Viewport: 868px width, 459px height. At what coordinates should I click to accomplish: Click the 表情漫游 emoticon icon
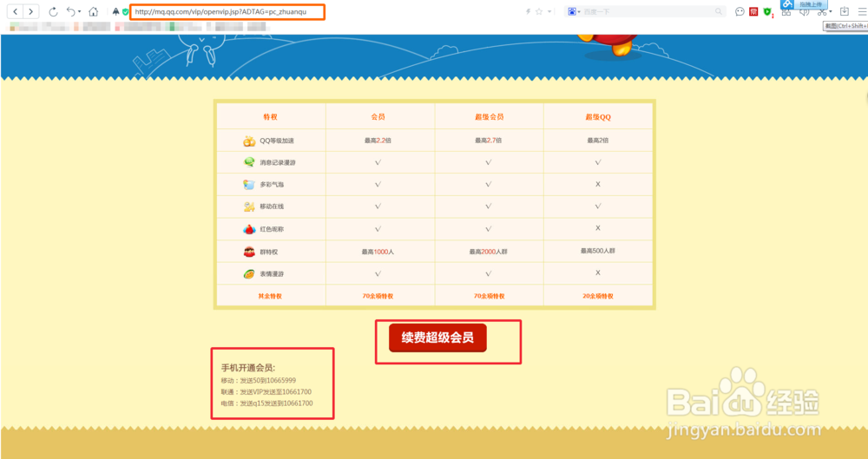point(249,274)
